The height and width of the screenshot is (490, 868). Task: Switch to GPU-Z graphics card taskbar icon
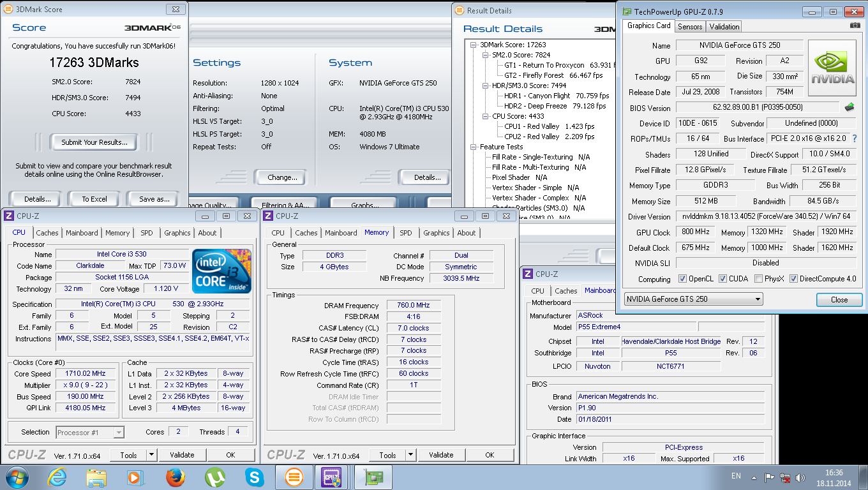point(373,477)
